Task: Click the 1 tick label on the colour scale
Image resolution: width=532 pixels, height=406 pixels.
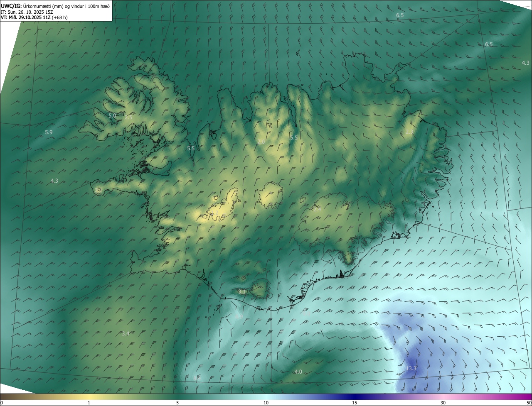Action: point(89,403)
